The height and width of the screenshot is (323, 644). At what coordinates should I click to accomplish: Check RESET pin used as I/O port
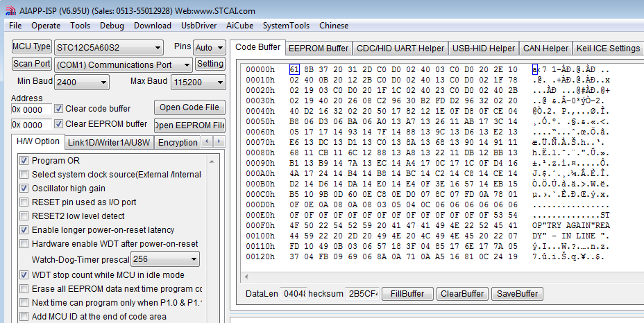click(24, 202)
